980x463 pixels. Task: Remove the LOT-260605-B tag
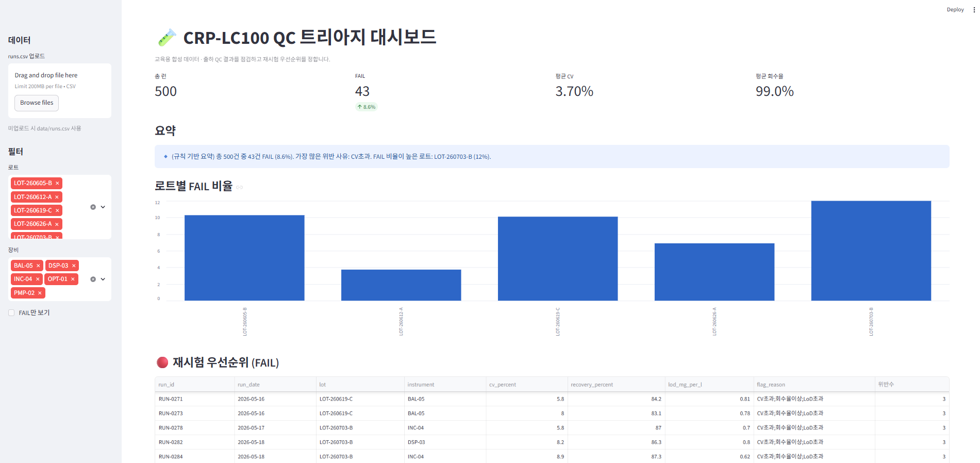coord(57,184)
